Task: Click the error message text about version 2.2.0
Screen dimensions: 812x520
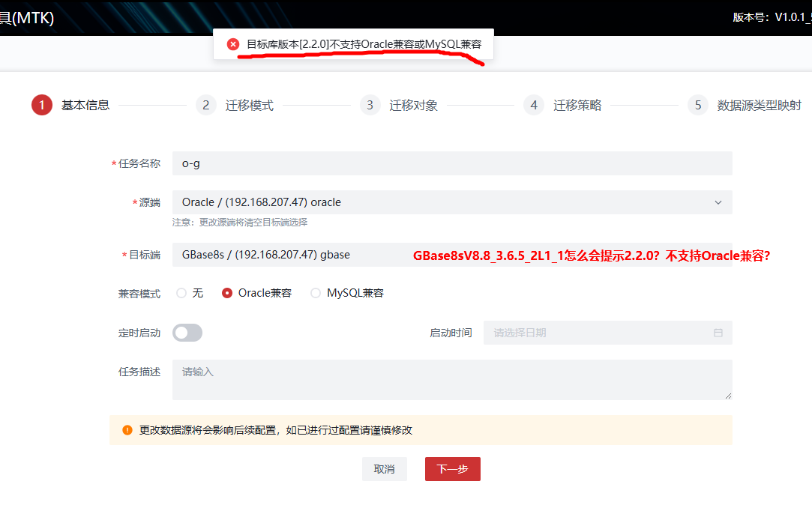Action: 364,44
